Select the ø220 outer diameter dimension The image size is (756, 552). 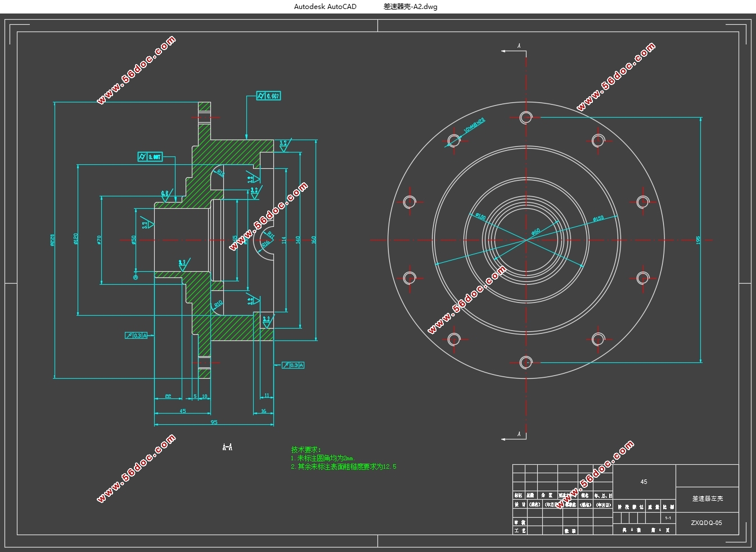click(x=53, y=240)
